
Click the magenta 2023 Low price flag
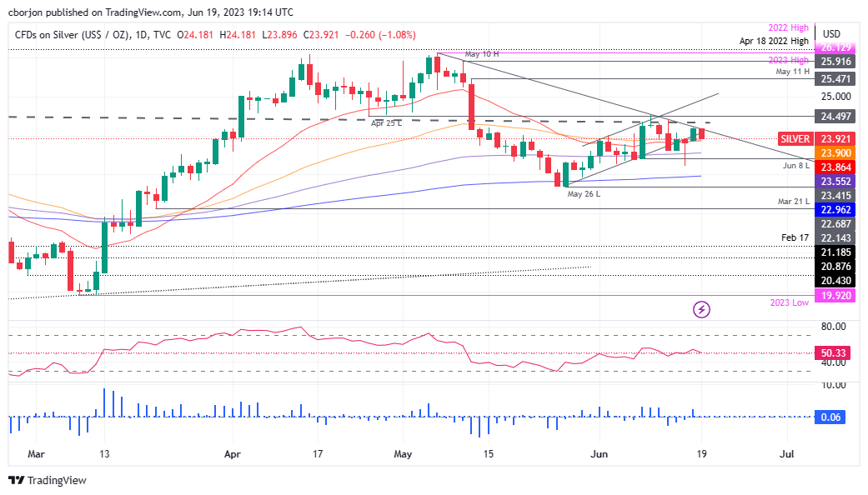835,297
